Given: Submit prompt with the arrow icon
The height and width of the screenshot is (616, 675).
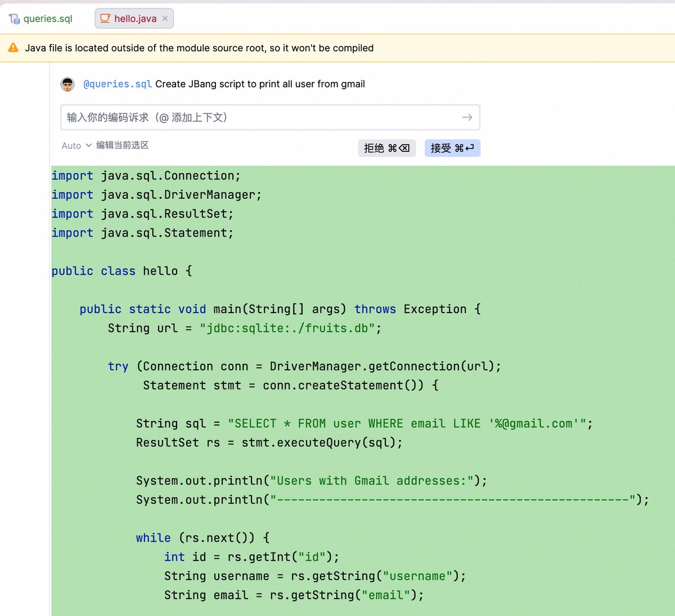Looking at the screenshot, I should point(467,117).
